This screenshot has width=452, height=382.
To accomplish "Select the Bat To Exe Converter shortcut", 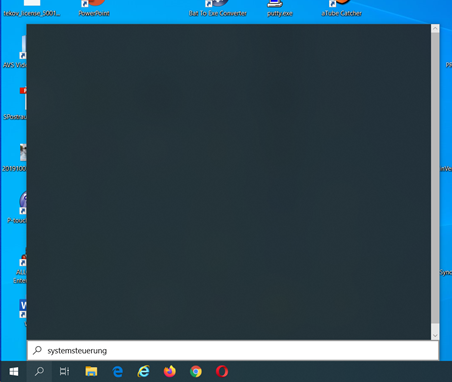I will coord(218,9).
